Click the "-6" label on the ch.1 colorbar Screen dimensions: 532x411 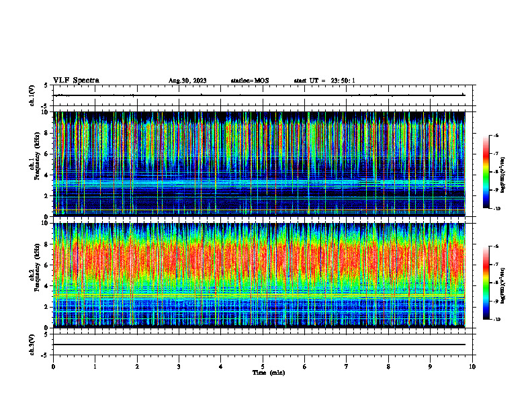click(496, 135)
